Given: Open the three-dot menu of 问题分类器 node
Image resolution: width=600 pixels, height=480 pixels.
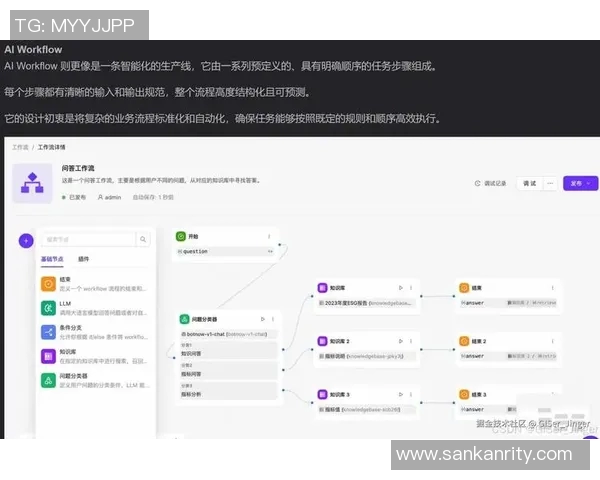Looking at the screenshot, I should pos(273,319).
